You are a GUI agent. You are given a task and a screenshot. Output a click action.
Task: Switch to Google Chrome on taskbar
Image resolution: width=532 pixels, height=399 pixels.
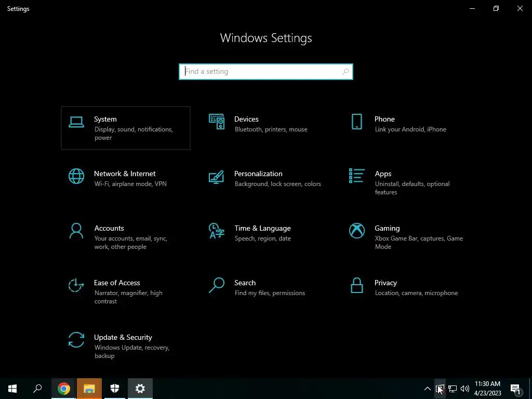click(x=63, y=389)
